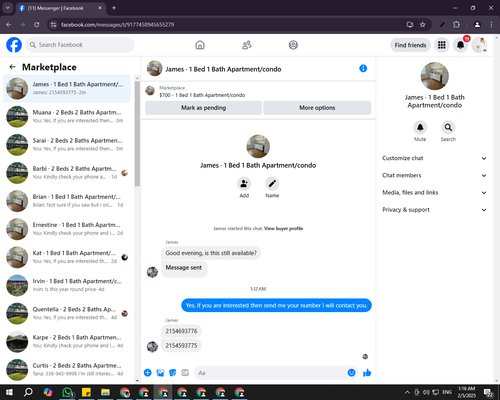This screenshot has width=500, height=400.
Task: Expand the Privacy & support section
Action: [x=434, y=210]
